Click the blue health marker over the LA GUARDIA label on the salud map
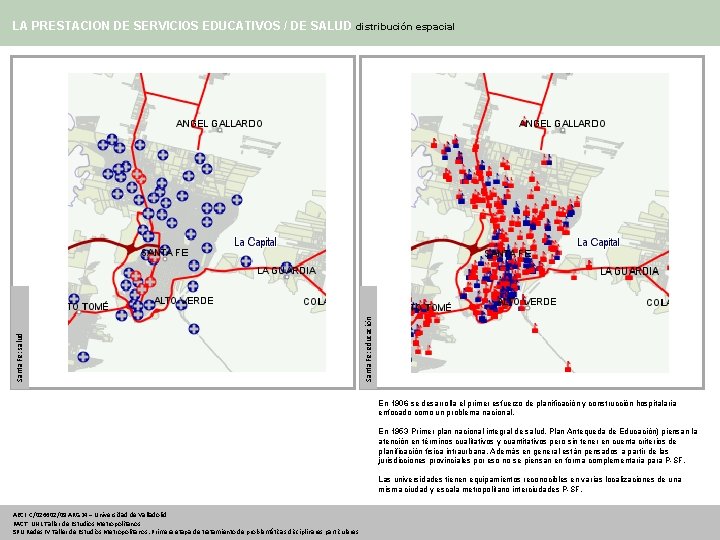 [x=287, y=267]
